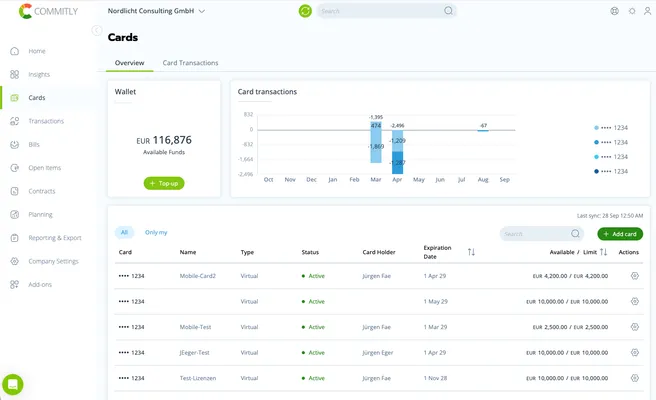
Task: Open the Home sidebar icon
Action: 15,51
